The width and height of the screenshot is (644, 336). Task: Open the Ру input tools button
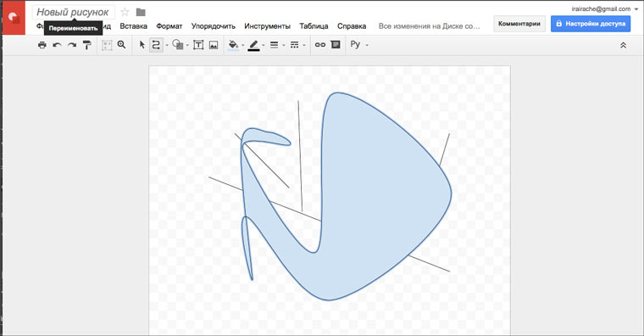tap(355, 44)
